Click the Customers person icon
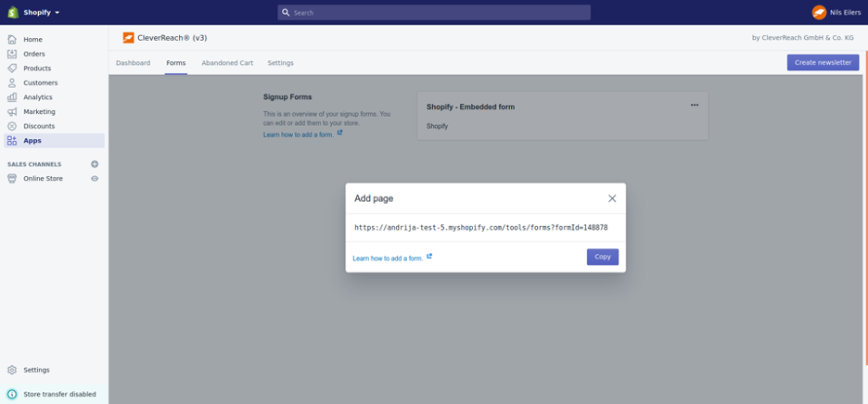Viewport: 868px width, 404px height. click(x=12, y=82)
